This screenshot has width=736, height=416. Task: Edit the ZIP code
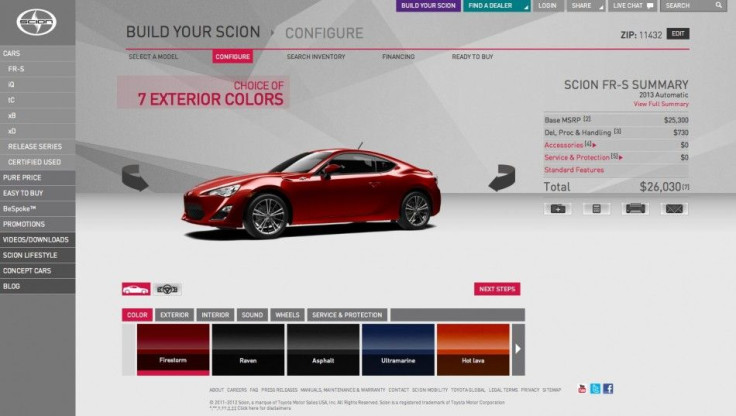pos(678,34)
